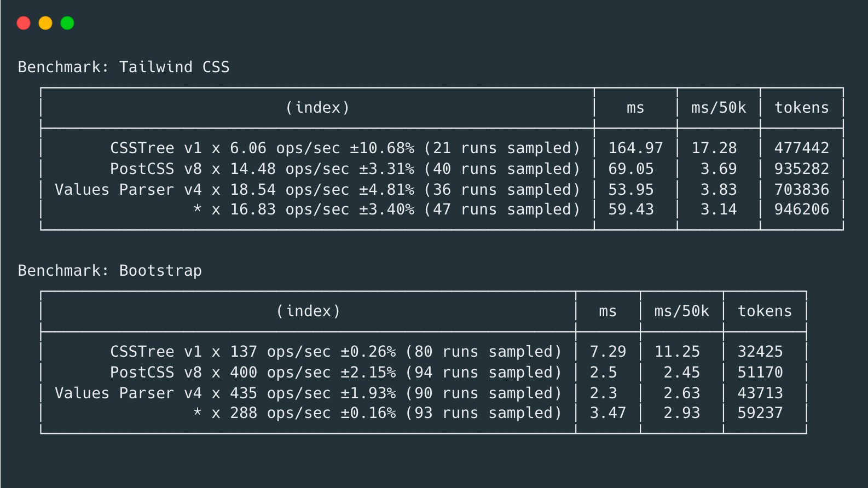Click "tokens" header in Tailwind CSS table
The height and width of the screenshot is (488, 868).
(802, 108)
